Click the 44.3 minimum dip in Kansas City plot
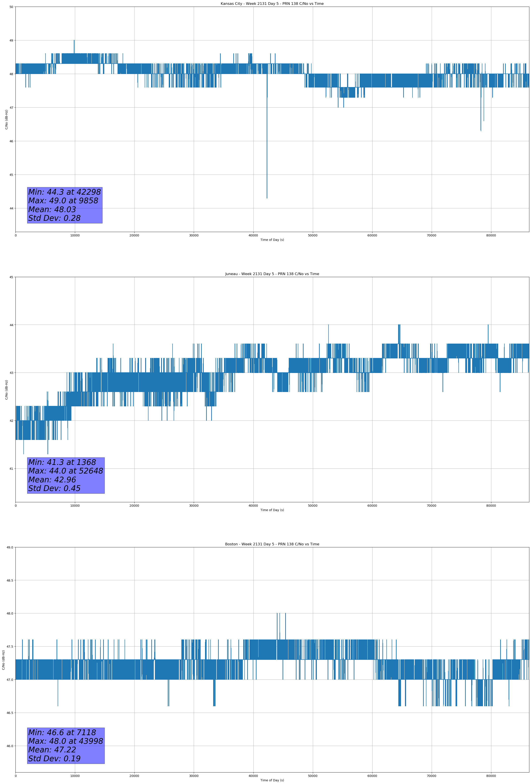 tap(267, 189)
